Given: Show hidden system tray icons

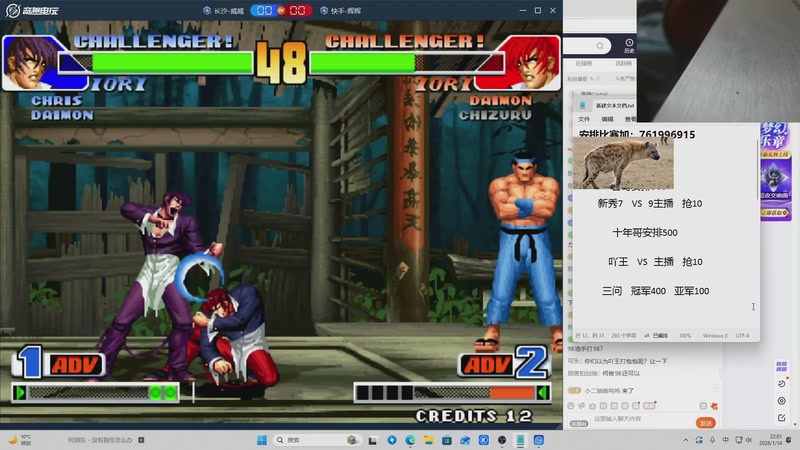Looking at the screenshot, I should 685,440.
